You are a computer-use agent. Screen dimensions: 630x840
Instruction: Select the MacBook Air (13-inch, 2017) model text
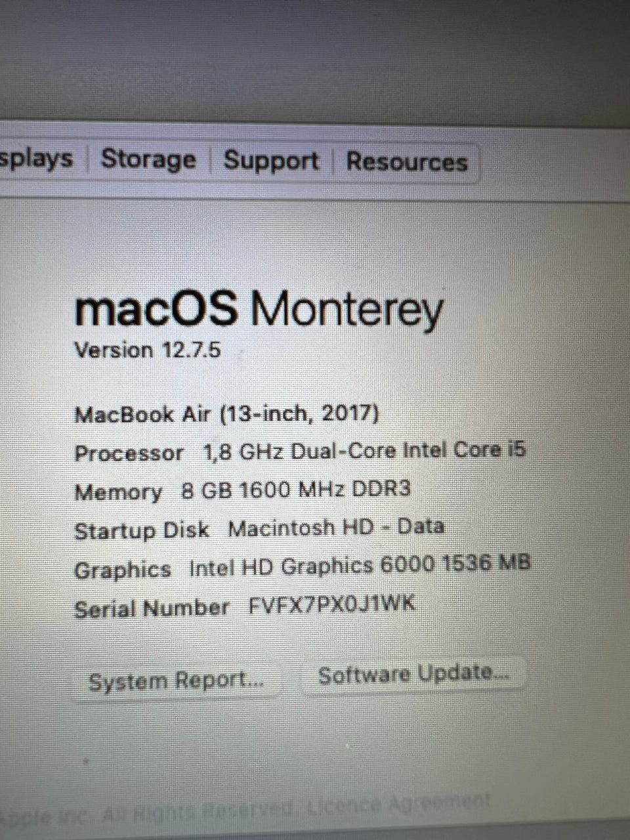pyautogui.click(x=226, y=414)
